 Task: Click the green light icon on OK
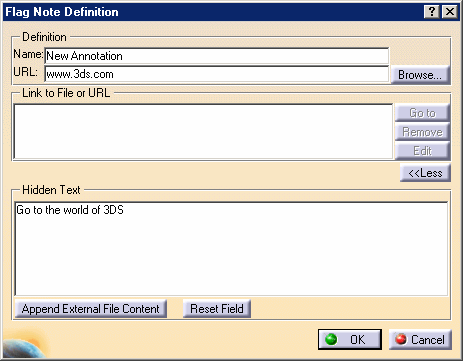click(x=331, y=339)
